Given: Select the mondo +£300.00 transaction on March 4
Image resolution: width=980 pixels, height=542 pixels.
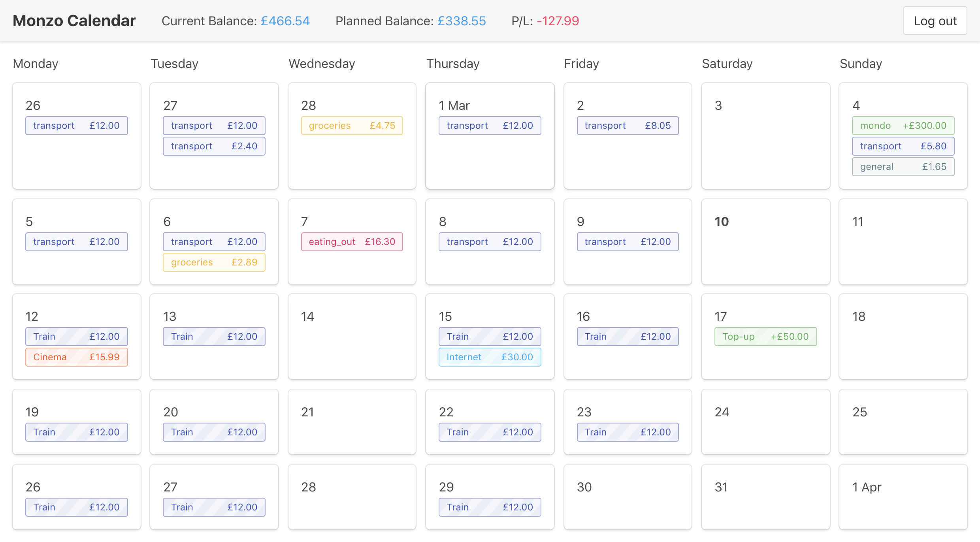Looking at the screenshot, I should (x=903, y=125).
